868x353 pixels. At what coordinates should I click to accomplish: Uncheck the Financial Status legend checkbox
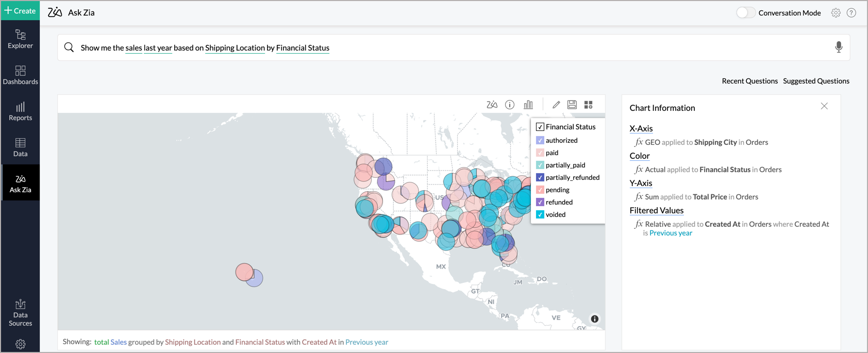(540, 127)
